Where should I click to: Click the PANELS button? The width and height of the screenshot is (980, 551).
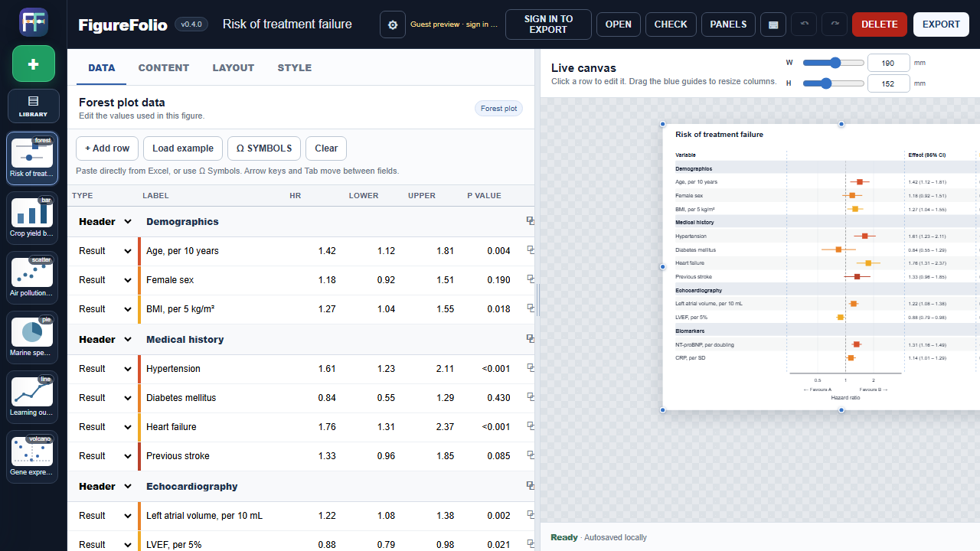pyautogui.click(x=729, y=24)
